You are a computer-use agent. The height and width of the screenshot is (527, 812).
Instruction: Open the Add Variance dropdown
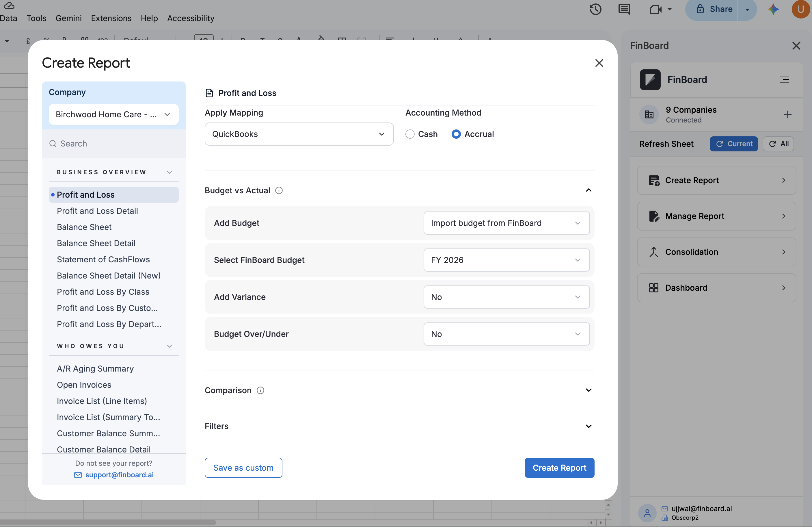click(506, 297)
